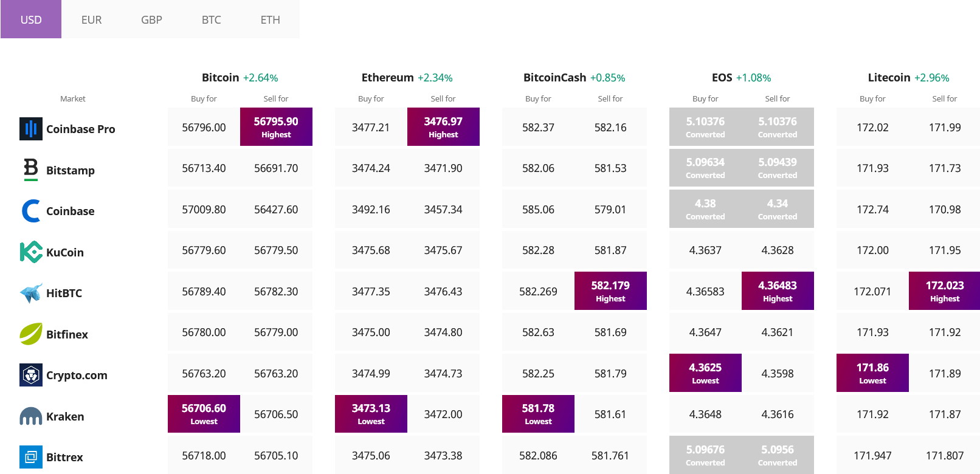Click HitBTC Ethereum buy price 3477.35
Image resolution: width=980 pixels, height=474 pixels.
click(x=371, y=291)
